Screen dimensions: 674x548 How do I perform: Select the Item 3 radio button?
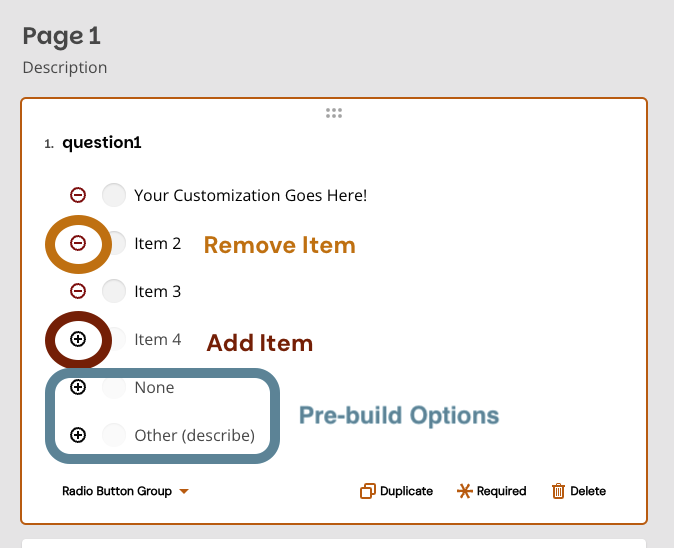click(x=114, y=291)
